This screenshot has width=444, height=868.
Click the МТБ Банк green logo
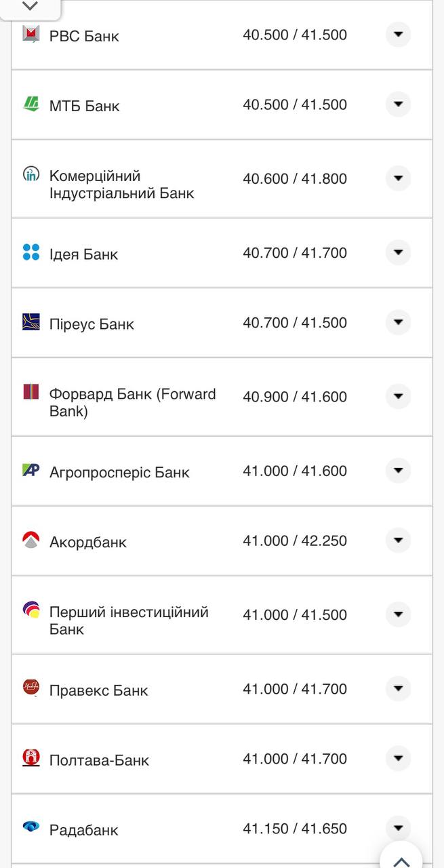click(31, 104)
